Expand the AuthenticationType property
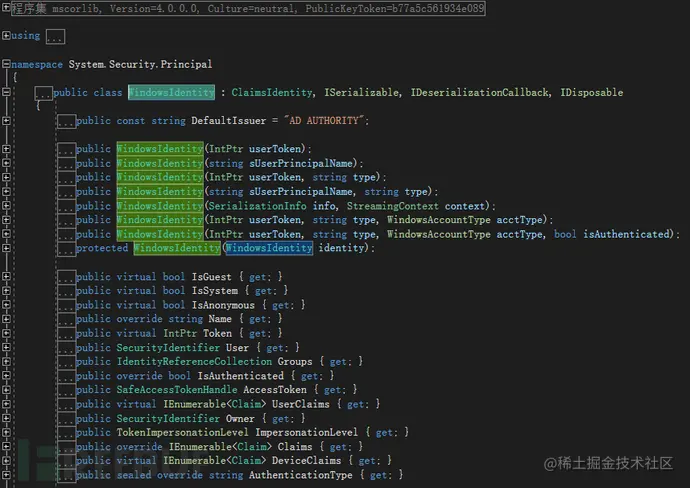Image resolution: width=690 pixels, height=488 pixels. pyautogui.click(x=6, y=475)
